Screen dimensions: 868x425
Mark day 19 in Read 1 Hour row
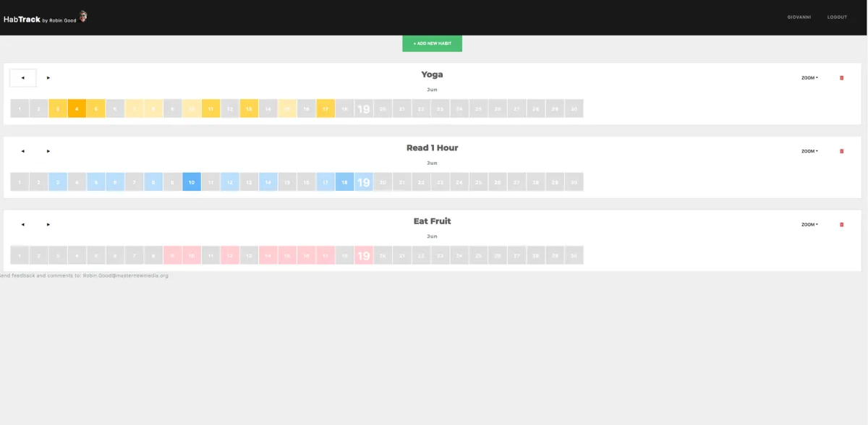click(364, 182)
